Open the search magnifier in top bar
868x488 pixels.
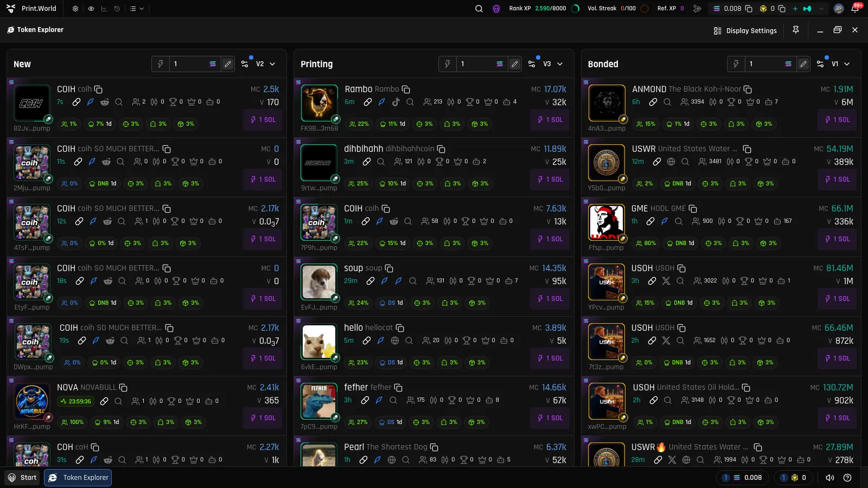click(479, 9)
